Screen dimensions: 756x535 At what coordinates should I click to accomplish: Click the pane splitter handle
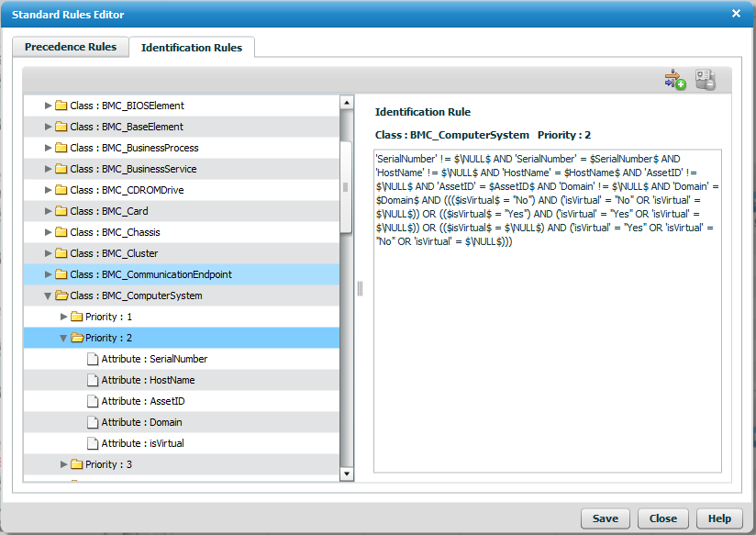[360, 288]
